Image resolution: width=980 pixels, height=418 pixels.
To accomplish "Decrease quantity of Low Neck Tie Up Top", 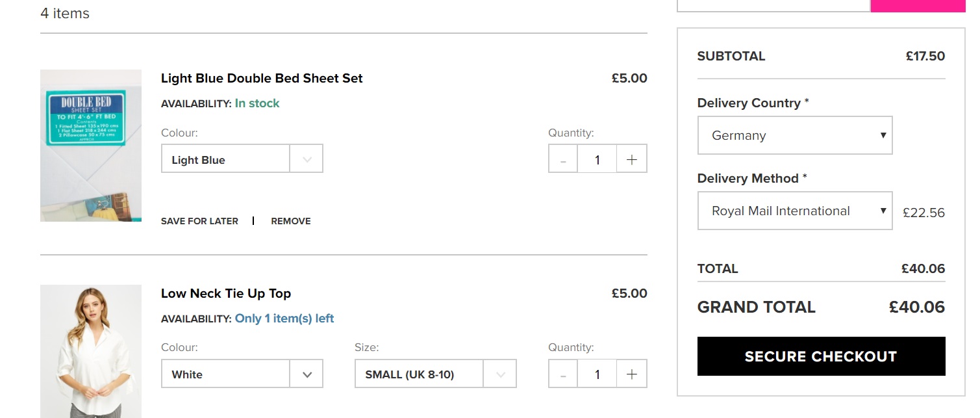I will 564,374.
